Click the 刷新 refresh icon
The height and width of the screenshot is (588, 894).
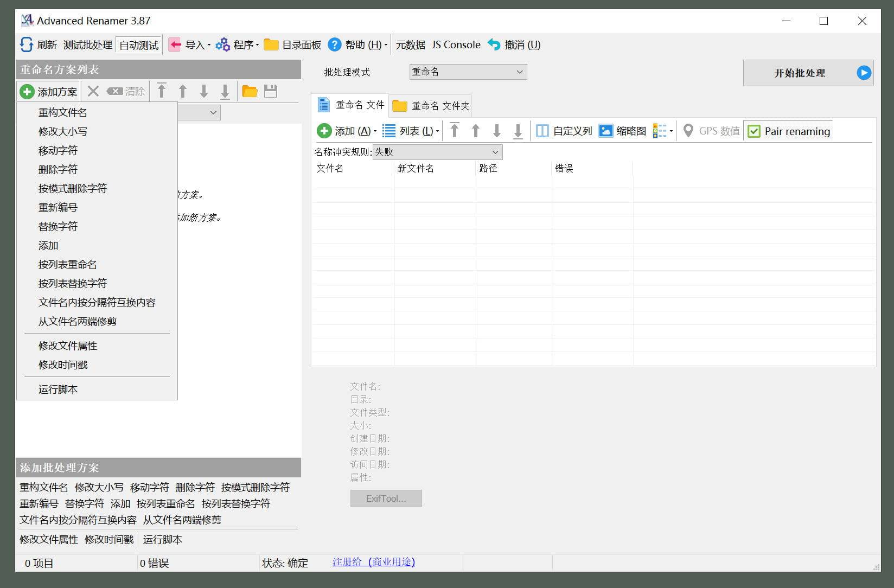click(26, 44)
